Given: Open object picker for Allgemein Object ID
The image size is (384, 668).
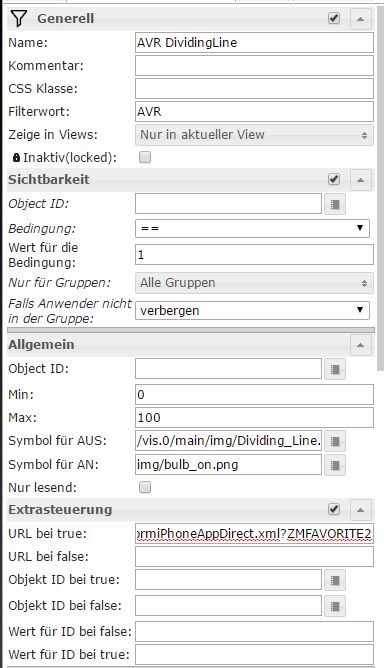Looking at the screenshot, I should (335, 369).
